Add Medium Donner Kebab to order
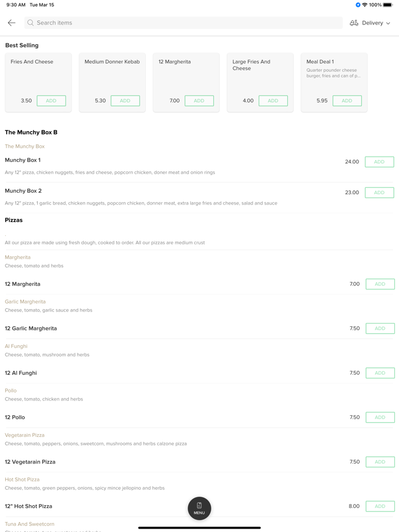399x532 pixels. click(125, 101)
